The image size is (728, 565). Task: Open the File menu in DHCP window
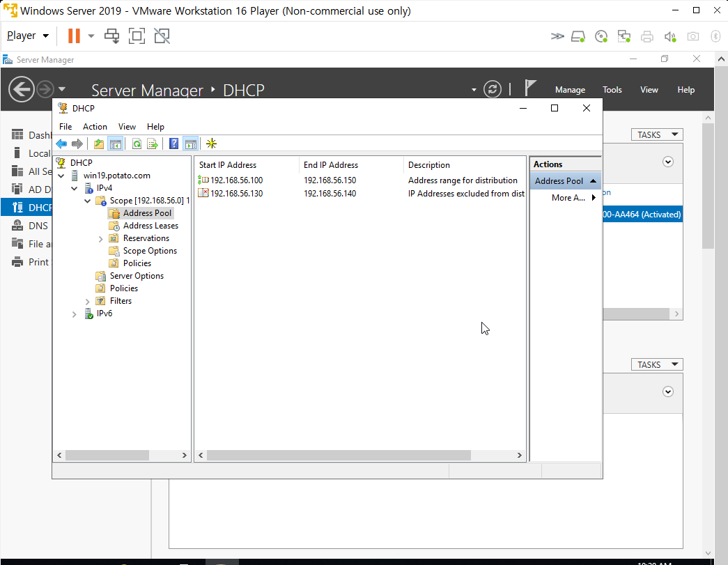point(65,127)
